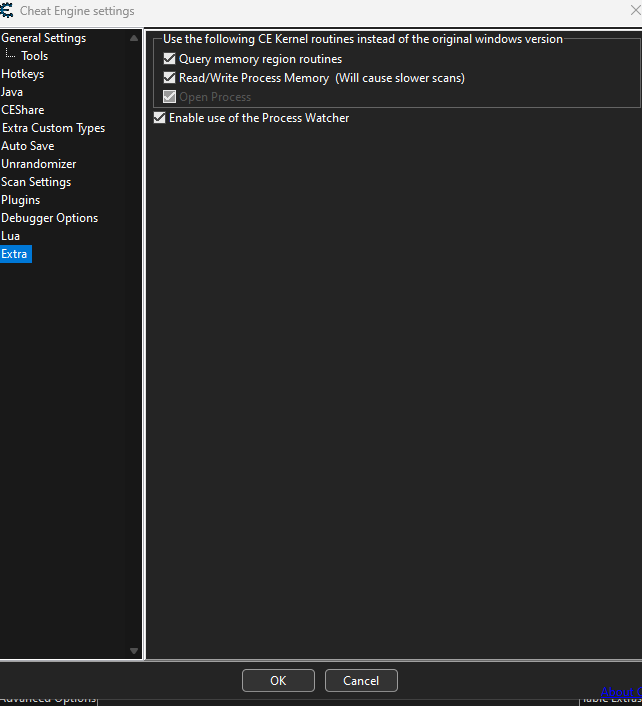The image size is (642, 706).
Task: Cancel the settings dialog
Action: (361, 680)
